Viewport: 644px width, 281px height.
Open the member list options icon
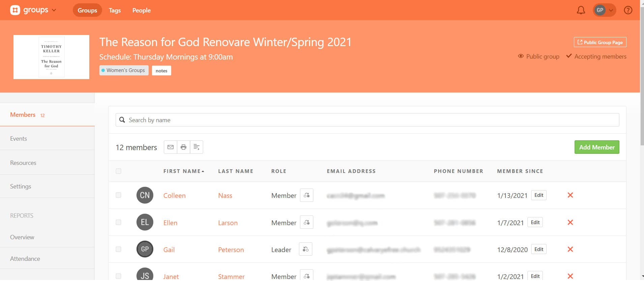click(196, 147)
